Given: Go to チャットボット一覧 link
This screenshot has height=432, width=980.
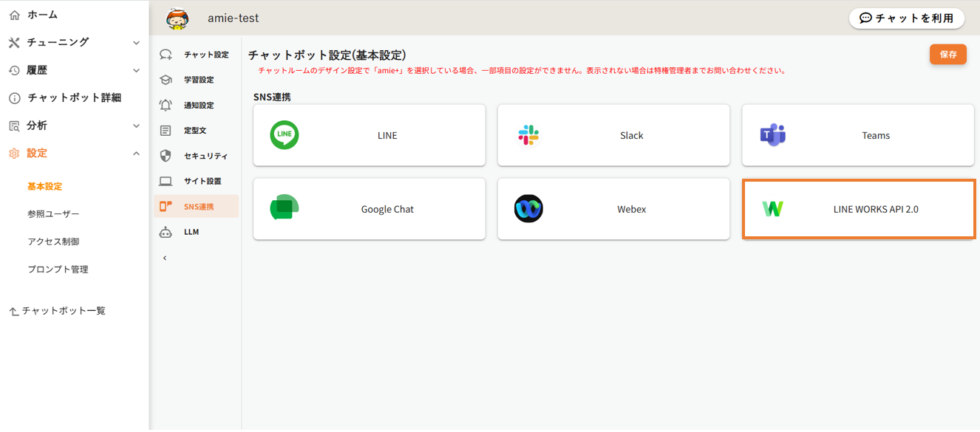Looking at the screenshot, I should coord(63,311).
